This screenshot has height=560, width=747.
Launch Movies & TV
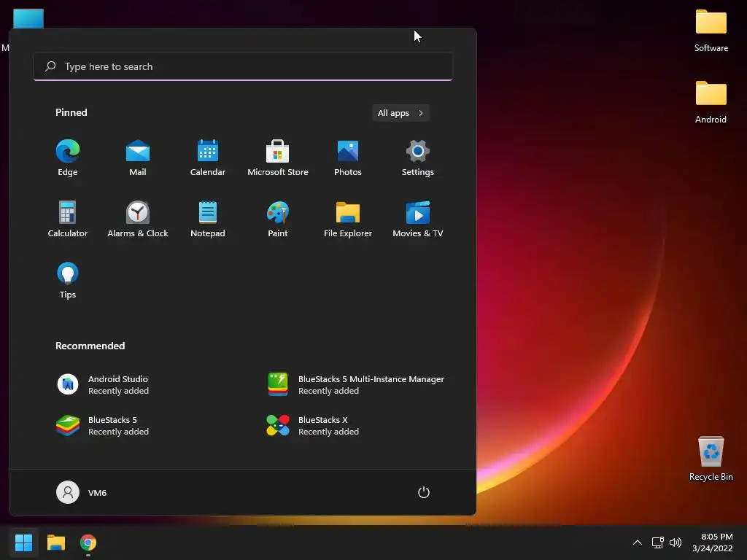point(418,219)
